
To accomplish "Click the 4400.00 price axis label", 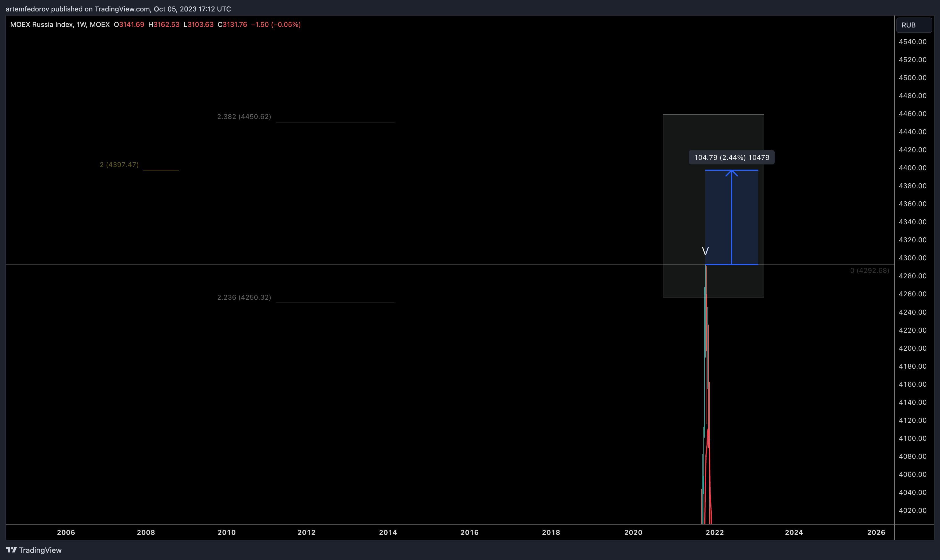I will (913, 168).
